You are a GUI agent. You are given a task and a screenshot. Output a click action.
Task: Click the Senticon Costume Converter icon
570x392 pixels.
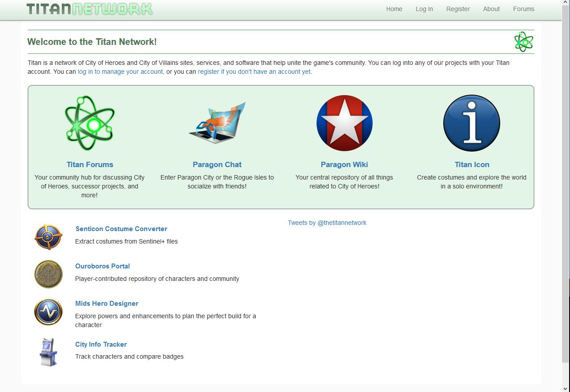click(48, 237)
